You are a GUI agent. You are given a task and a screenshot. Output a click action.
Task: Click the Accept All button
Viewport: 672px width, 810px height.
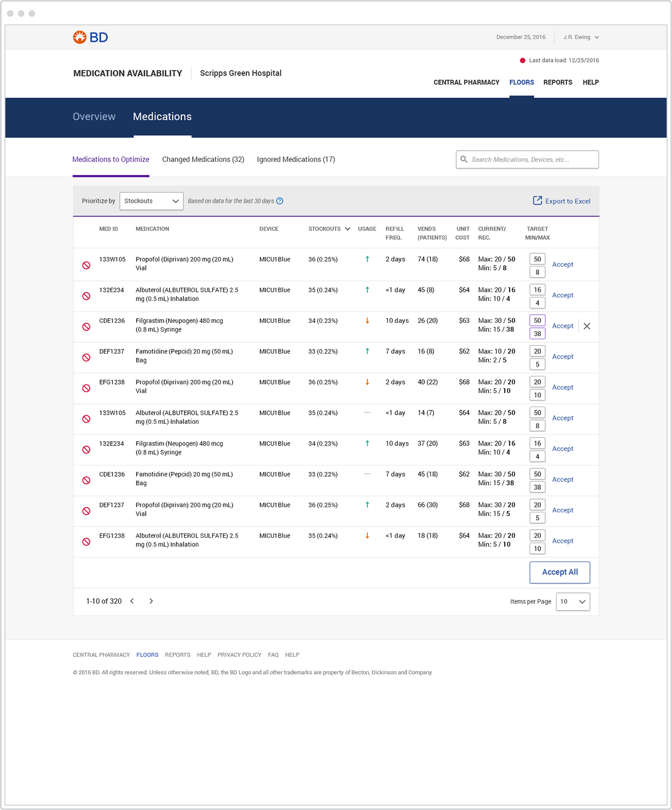[560, 572]
